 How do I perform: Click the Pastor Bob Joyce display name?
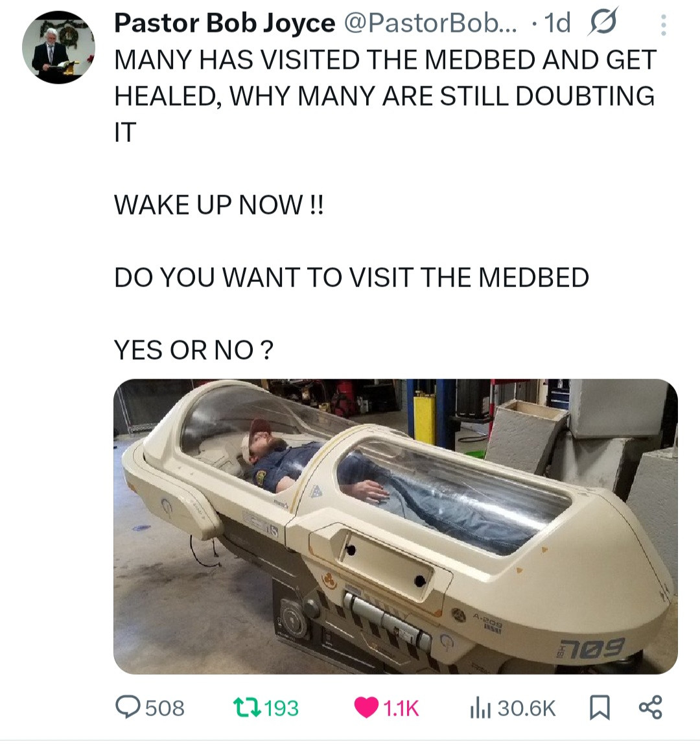[x=224, y=23]
